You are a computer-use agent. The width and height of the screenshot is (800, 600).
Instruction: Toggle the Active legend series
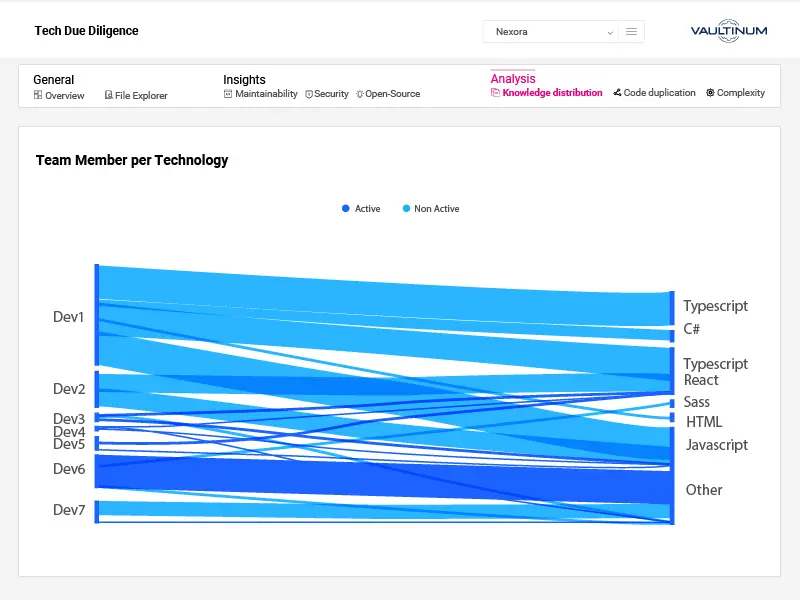361,209
